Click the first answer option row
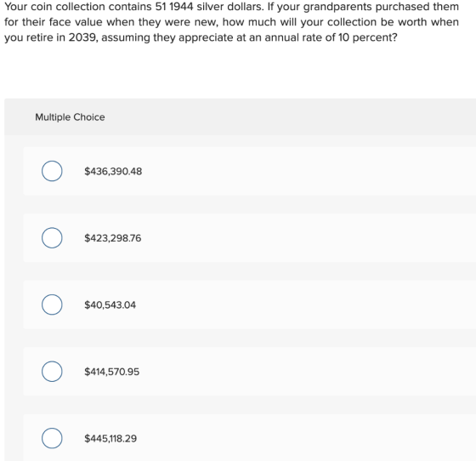 click(x=250, y=171)
